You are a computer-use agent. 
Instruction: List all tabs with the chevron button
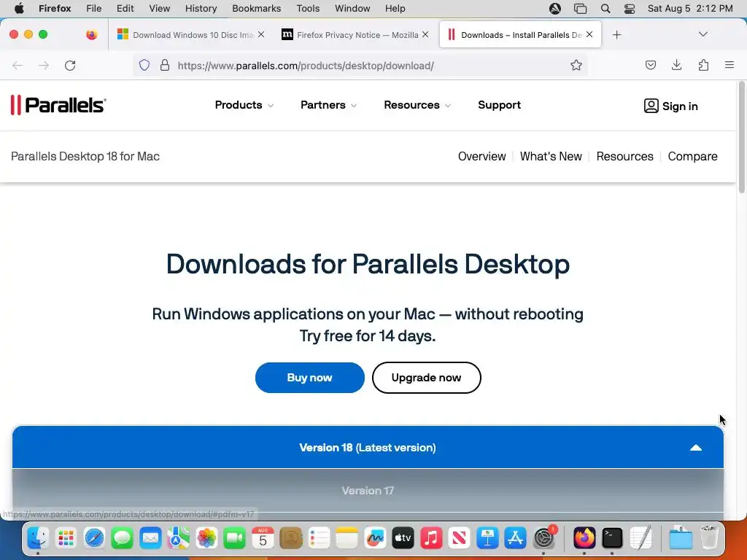703,34
